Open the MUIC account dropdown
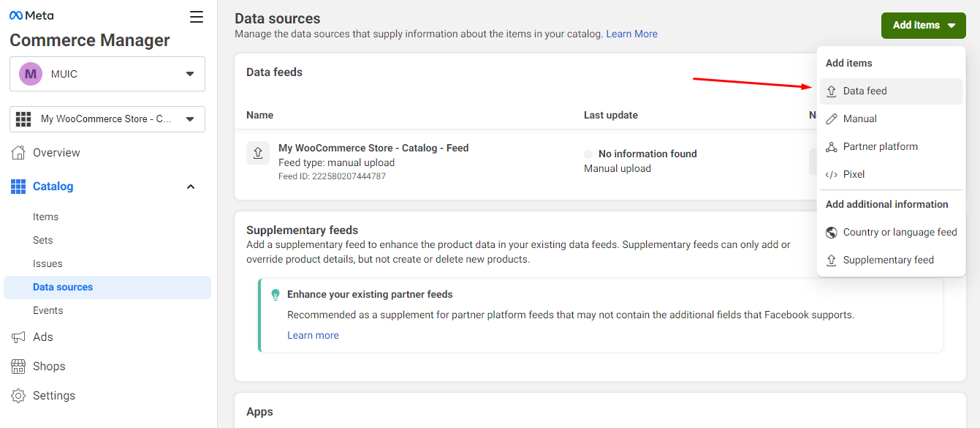Screen dimensions: 980x428 point(107,74)
